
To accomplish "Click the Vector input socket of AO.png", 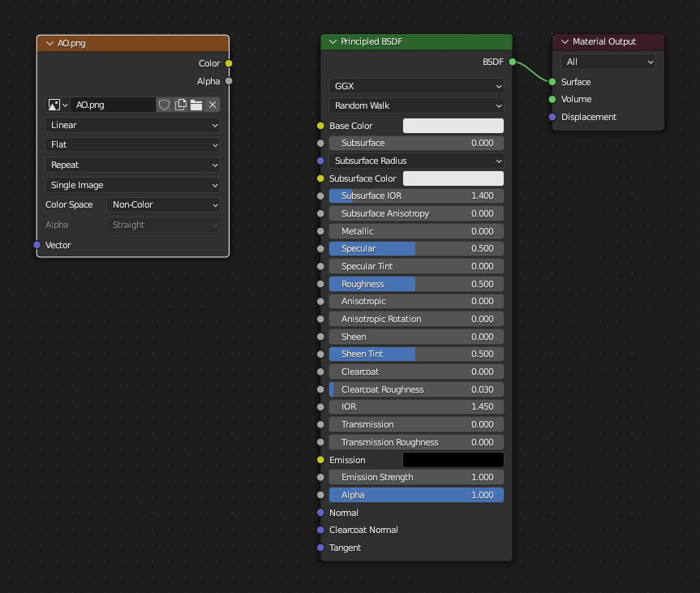I will (37, 245).
